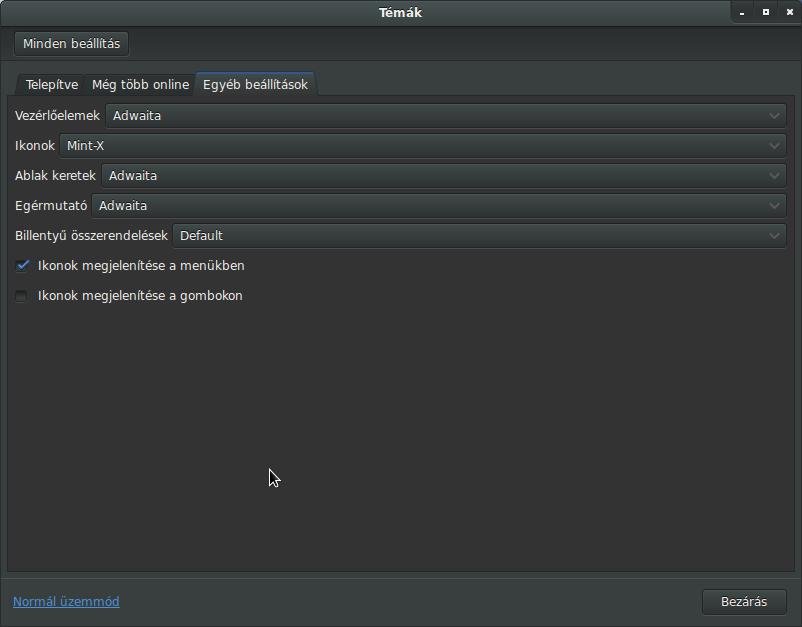Screen dimensions: 802x627
Task: Click the Bezárás button
Action: point(744,601)
